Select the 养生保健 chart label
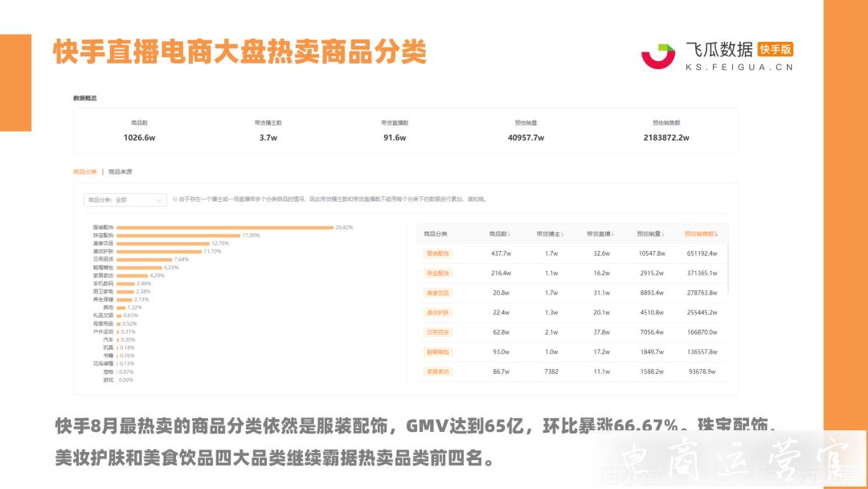The image size is (868, 489). click(x=103, y=300)
